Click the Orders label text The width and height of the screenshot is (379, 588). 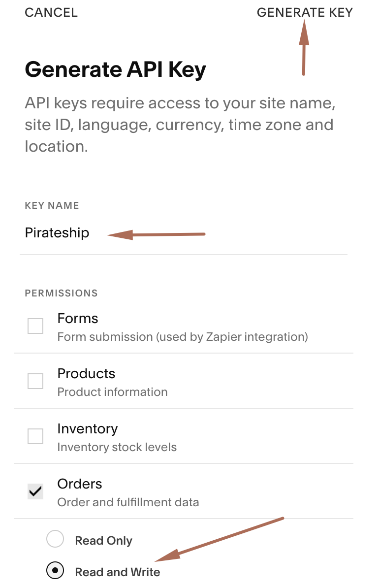(80, 484)
